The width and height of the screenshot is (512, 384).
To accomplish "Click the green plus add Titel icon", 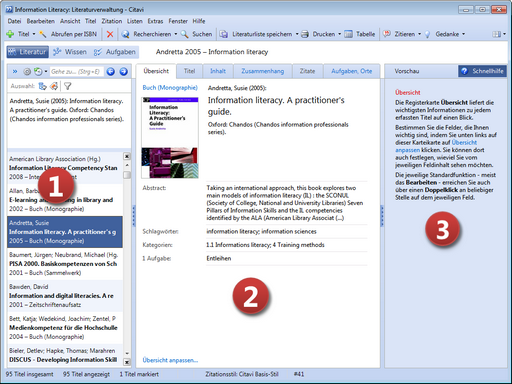I will pos(10,34).
